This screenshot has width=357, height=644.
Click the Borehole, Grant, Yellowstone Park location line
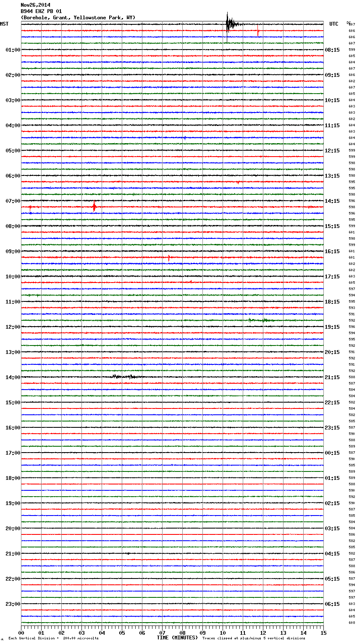[78, 18]
